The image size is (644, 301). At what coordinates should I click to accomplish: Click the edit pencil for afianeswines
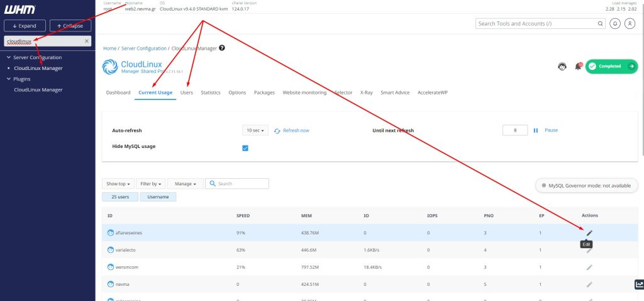click(x=589, y=233)
